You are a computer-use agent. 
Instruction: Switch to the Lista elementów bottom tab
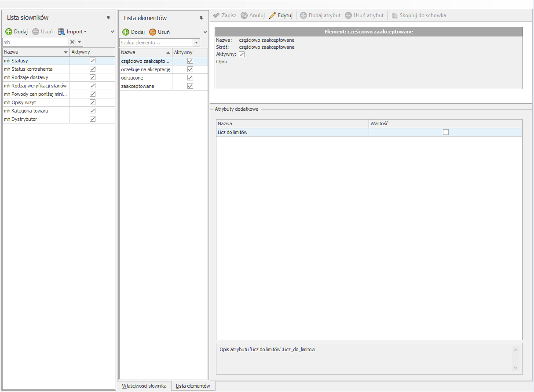tap(193, 386)
